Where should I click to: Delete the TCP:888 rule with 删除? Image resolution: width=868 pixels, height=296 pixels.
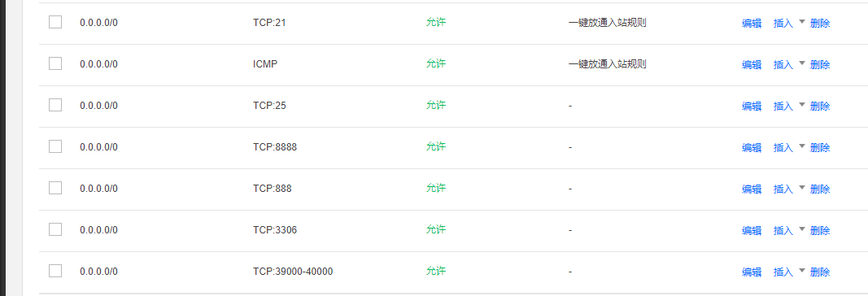tap(820, 189)
